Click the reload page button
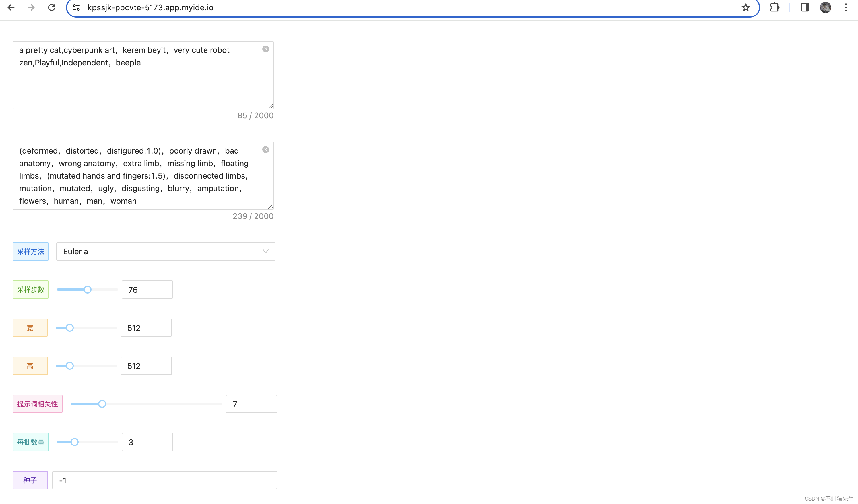The height and width of the screenshot is (504, 858). (x=52, y=7)
